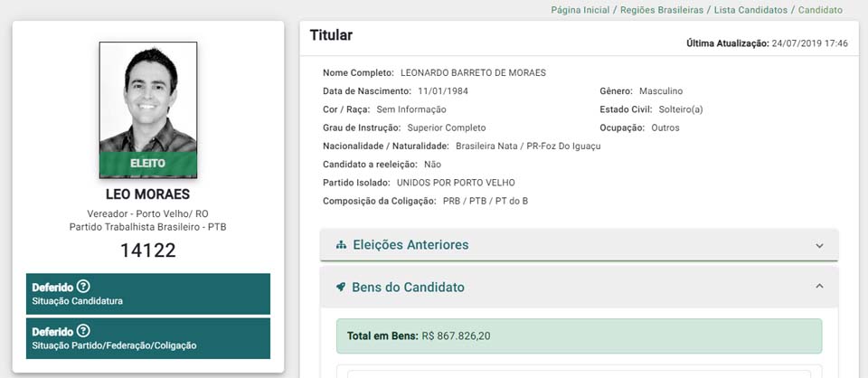This screenshot has width=868, height=378.
Task: Click the rocket icon beside Bens do Candidato
Action: (x=341, y=288)
